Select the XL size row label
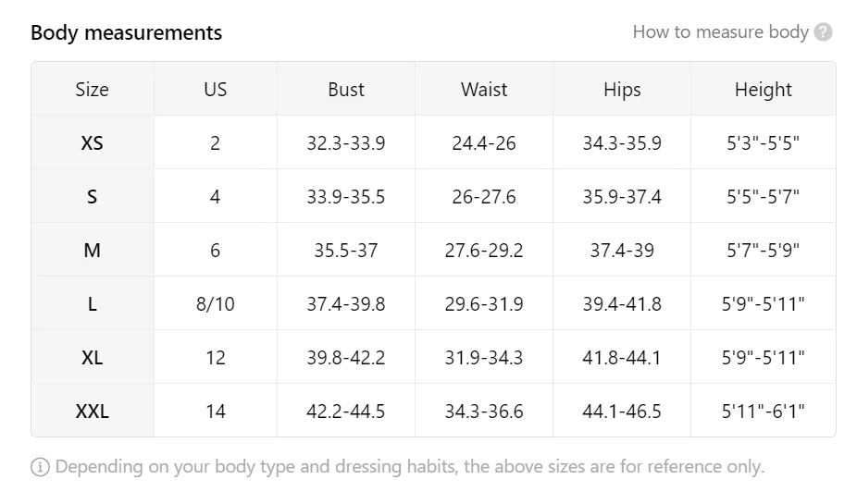 click(x=92, y=358)
